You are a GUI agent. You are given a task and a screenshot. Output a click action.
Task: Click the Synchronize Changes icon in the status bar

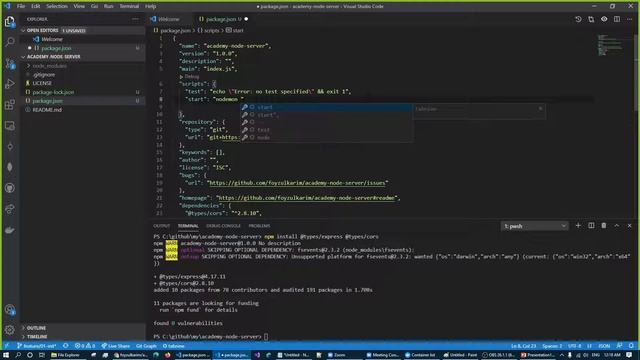(66, 346)
